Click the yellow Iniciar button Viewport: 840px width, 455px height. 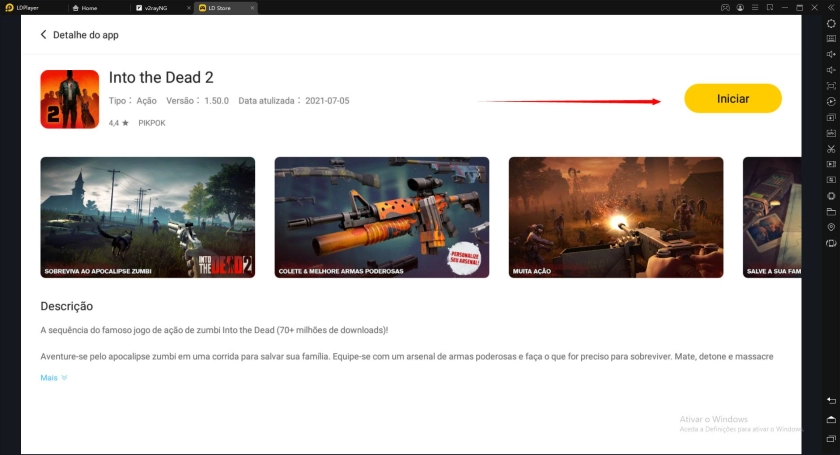pos(732,98)
